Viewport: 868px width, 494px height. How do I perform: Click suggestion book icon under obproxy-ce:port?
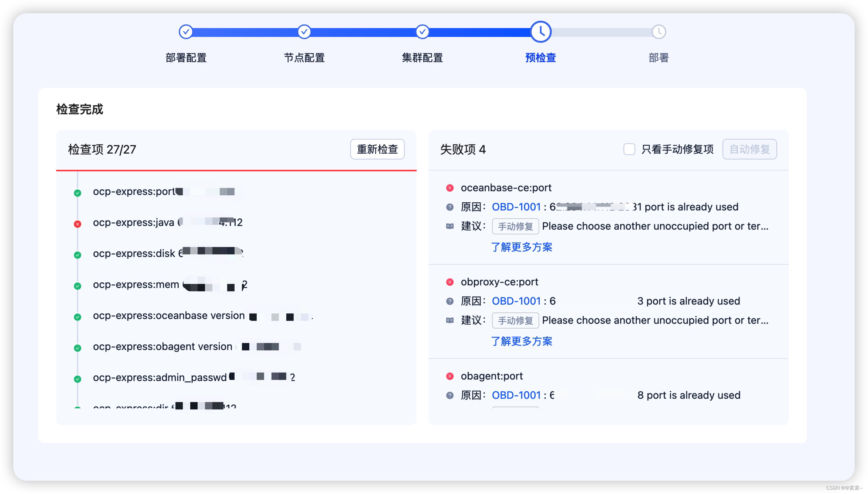(450, 320)
